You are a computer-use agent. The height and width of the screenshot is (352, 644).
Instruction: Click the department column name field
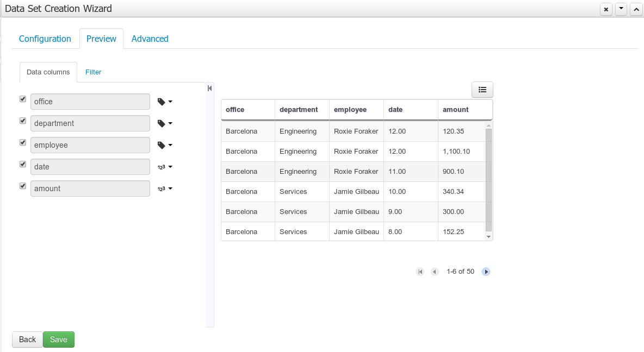pyautogui.click(x=90, y=123)
